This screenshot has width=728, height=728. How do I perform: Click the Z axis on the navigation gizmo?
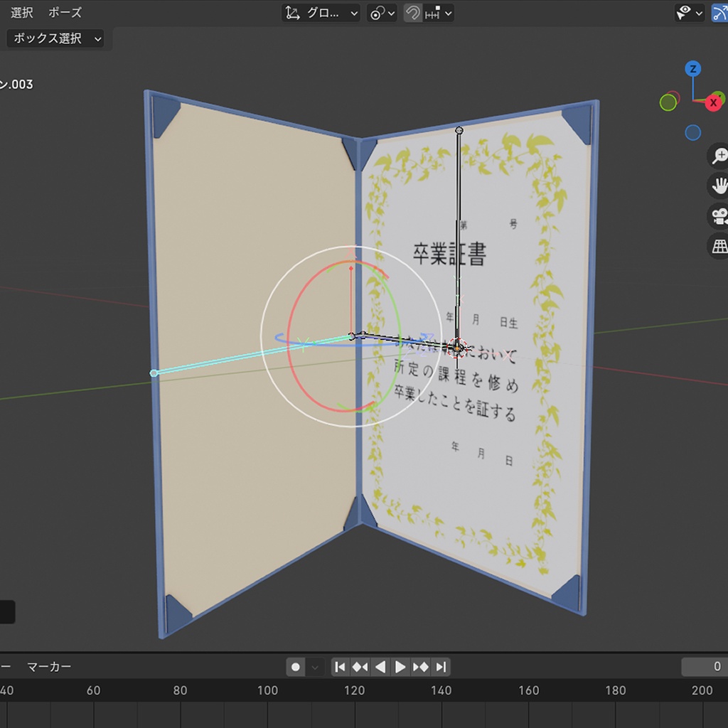(693, 70)
